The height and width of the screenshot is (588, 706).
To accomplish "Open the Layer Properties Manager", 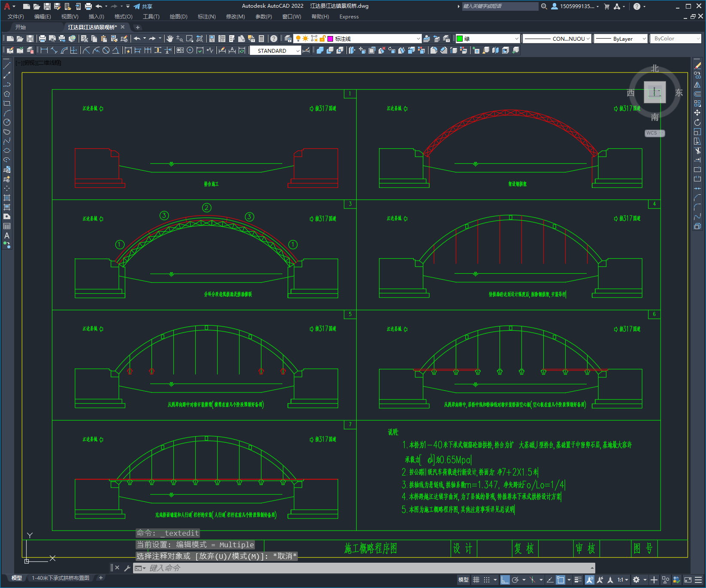I will [288, 39].
